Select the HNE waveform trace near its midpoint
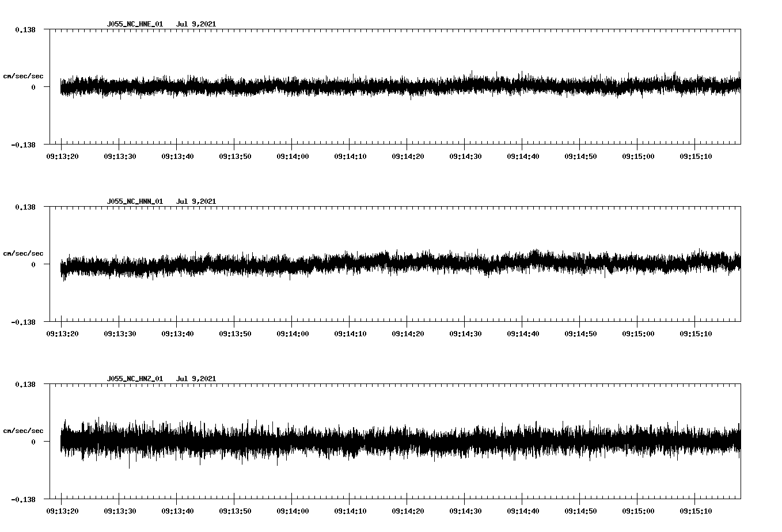The image size is (782, 532). 397,86
